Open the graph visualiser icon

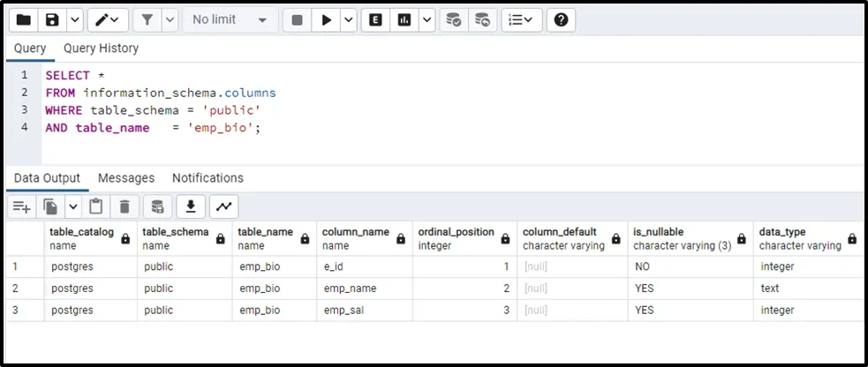point(224,206)
